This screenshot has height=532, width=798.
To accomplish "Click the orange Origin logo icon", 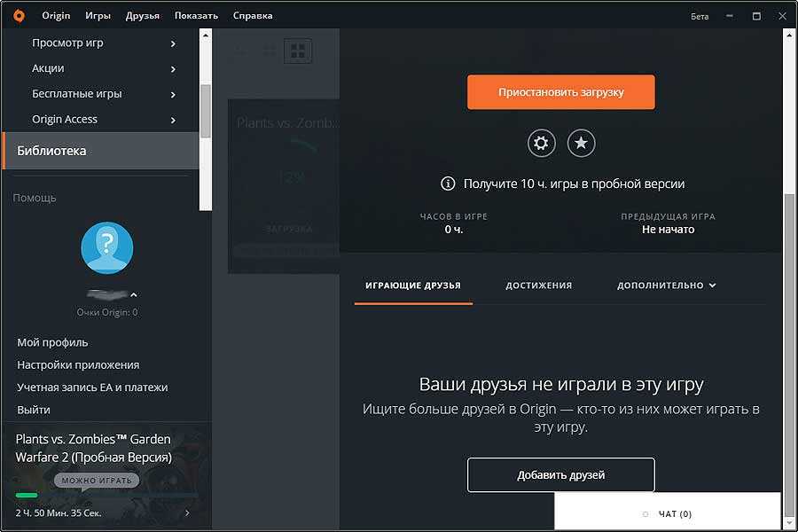I will [x=19, y=16].
